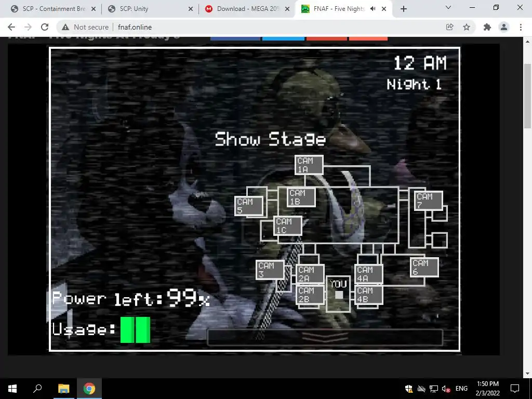Mute the FNAF tab audio icon
532x399 pixels.
[373, 9]
